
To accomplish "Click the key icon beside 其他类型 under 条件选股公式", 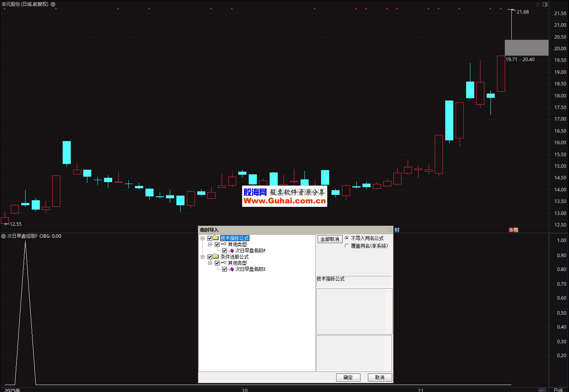I will [x=224, y=263].
